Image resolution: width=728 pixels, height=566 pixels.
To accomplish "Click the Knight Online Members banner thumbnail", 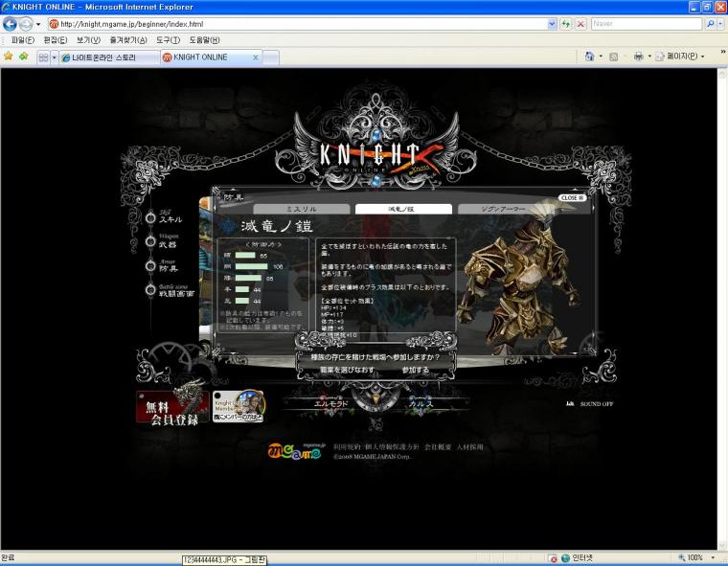I will click(x=239, y=406).
